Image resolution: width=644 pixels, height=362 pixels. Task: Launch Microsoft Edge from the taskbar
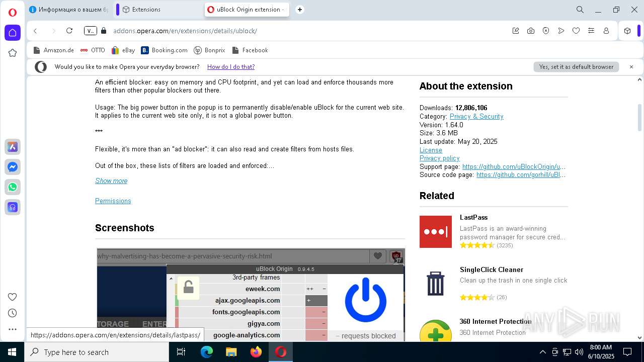point(207,352)
